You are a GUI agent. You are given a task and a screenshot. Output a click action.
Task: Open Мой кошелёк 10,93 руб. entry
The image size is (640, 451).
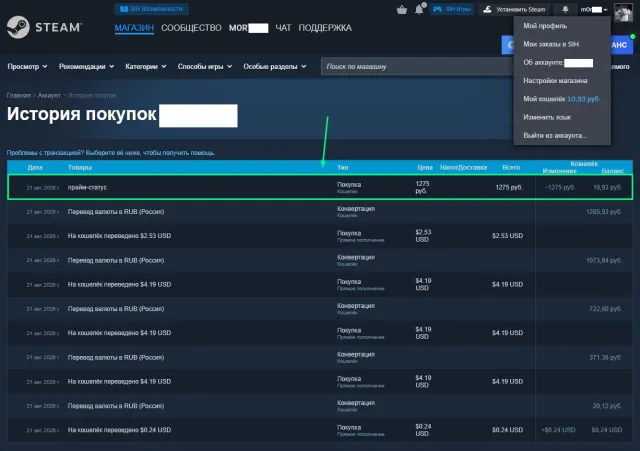[x=561, y=99]
